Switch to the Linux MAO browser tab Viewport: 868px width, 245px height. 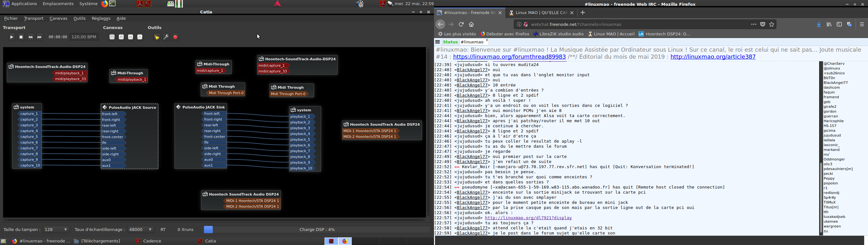pyautogui.click(x=538, y=13)
